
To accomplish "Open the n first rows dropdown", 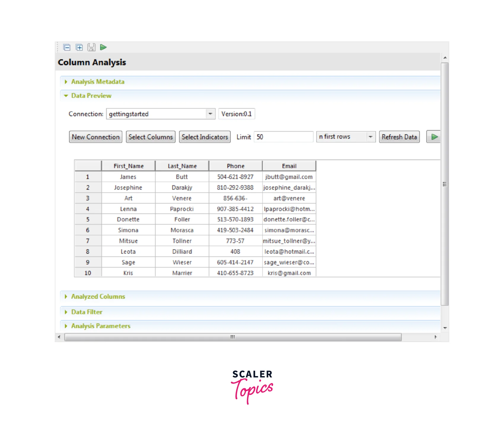I will [x=370, y=137].
